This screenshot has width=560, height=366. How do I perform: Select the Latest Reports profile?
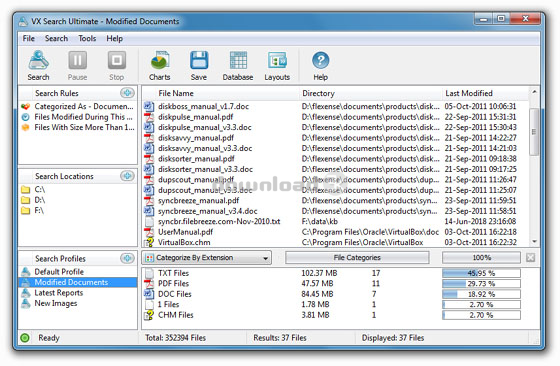59,293
